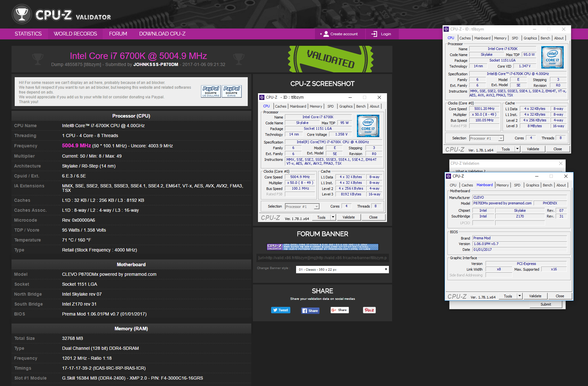Expand Processor #1 combo in embedded screenshot
This screenshot has height=386, width=588.
pos(317,207)
